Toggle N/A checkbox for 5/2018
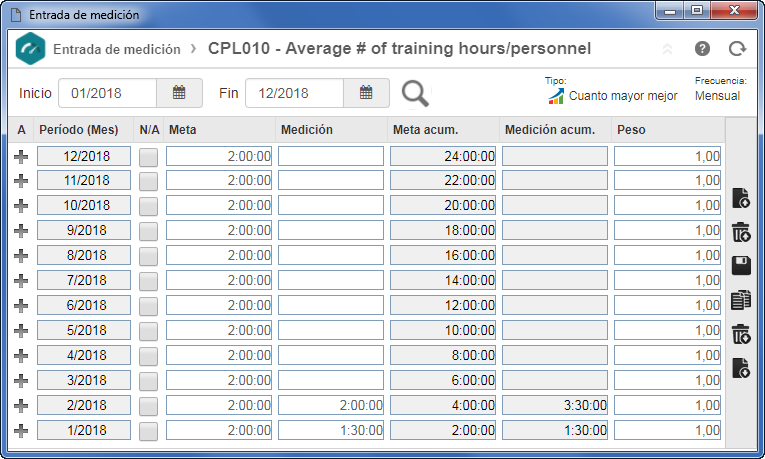 coord(148,331)
